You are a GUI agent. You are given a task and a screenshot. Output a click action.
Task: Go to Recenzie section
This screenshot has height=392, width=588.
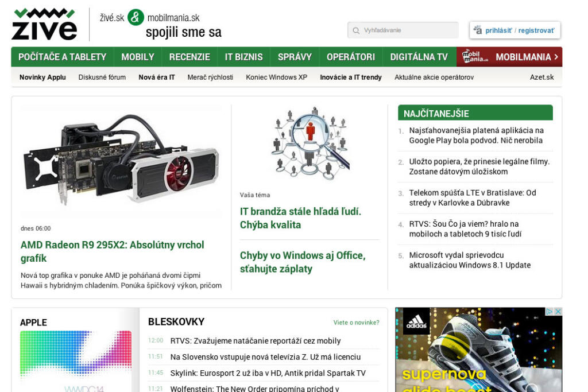(x=189, y=57)
